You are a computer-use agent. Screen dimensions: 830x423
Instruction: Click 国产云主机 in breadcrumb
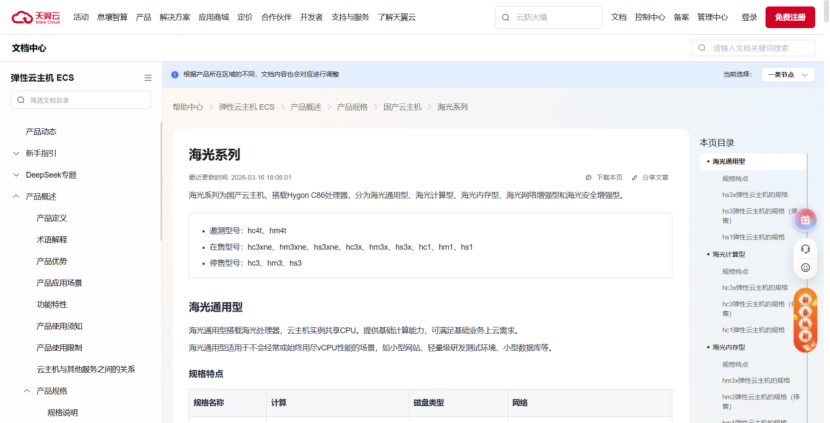403,107
